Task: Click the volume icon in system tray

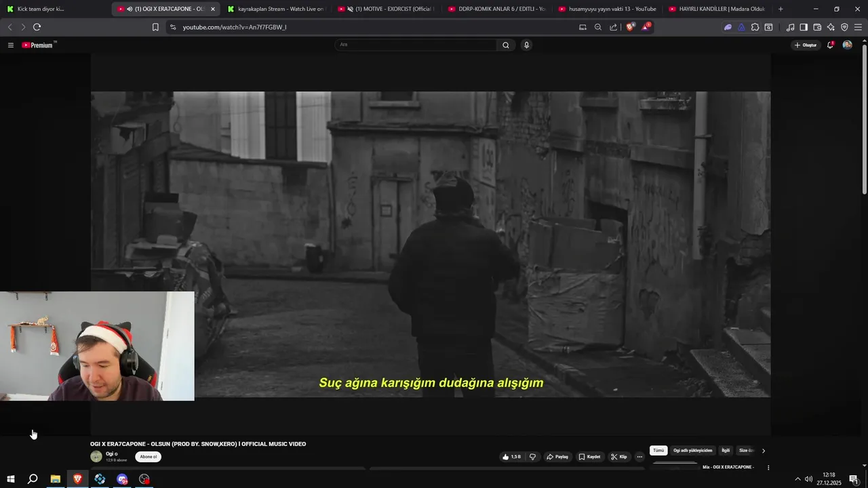Action: click(808, 479)
